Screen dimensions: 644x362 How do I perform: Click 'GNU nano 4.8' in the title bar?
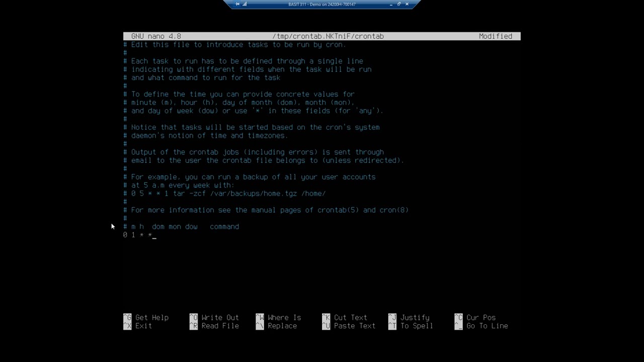tap(156, 36)
